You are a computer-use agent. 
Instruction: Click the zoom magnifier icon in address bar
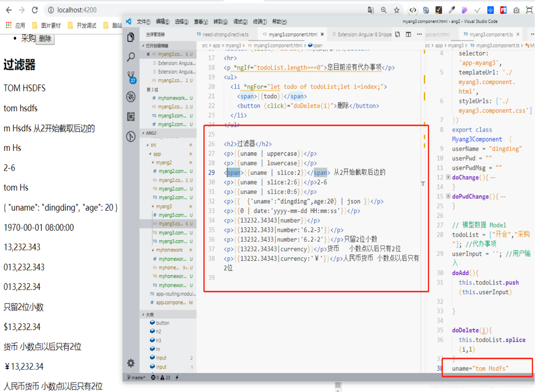tap(384, 10)
